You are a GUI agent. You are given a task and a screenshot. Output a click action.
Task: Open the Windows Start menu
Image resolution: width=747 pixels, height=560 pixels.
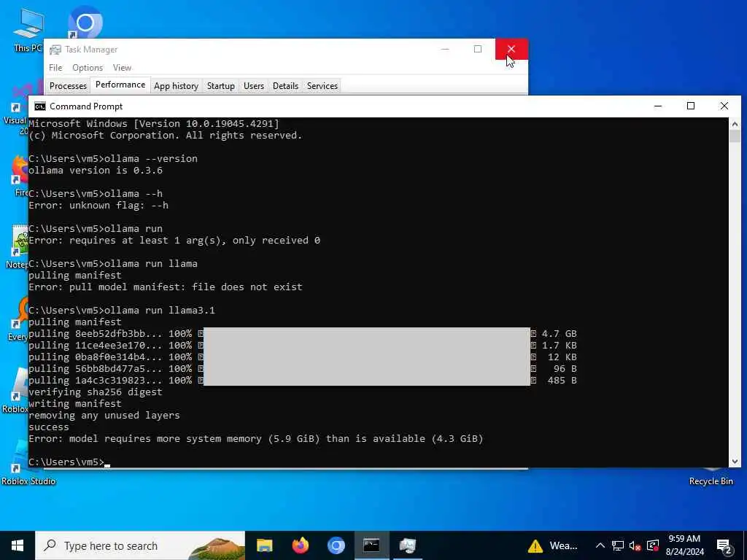click(18, 545)
